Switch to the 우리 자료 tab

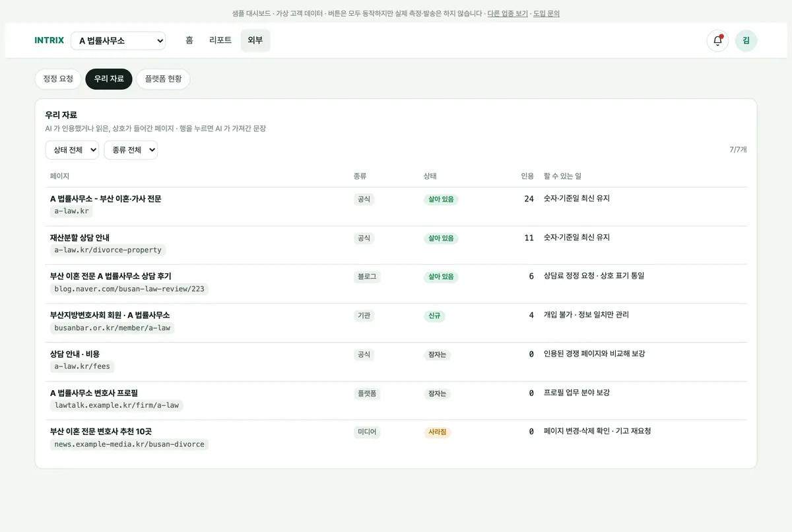[x=109, y=79]
